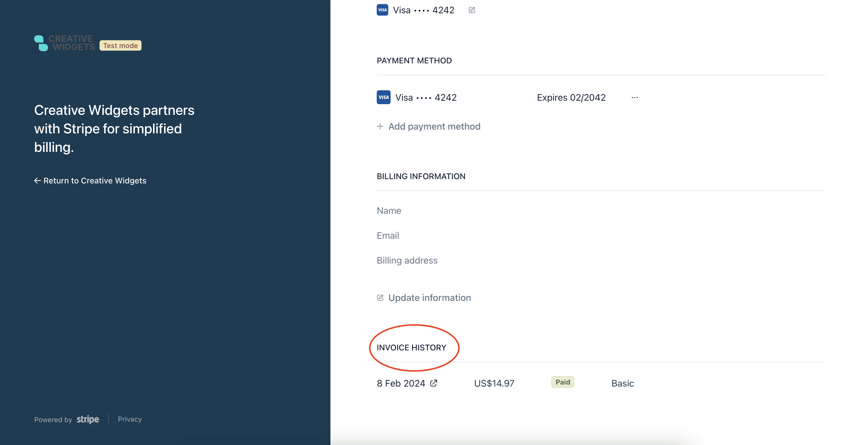Click the BILLING INFORMATION heading
Screen dimensions: 868x445
(421, 176)
